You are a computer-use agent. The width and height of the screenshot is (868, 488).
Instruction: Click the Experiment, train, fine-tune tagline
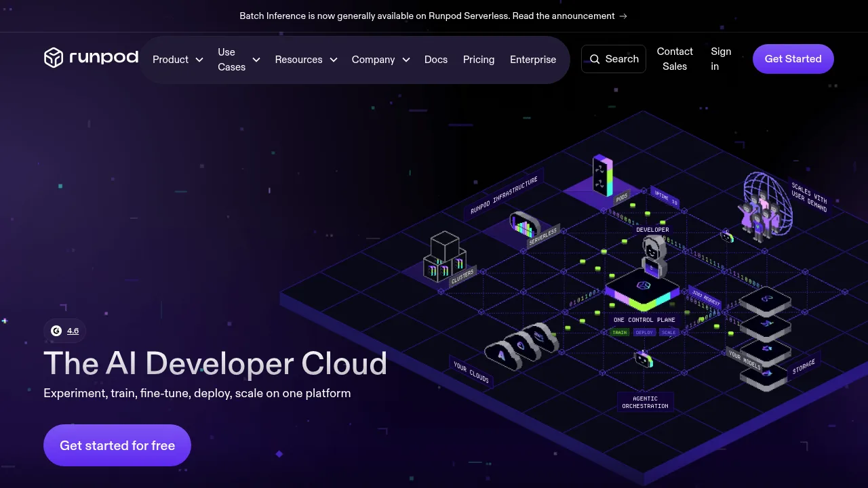click(x=197, y=393)
